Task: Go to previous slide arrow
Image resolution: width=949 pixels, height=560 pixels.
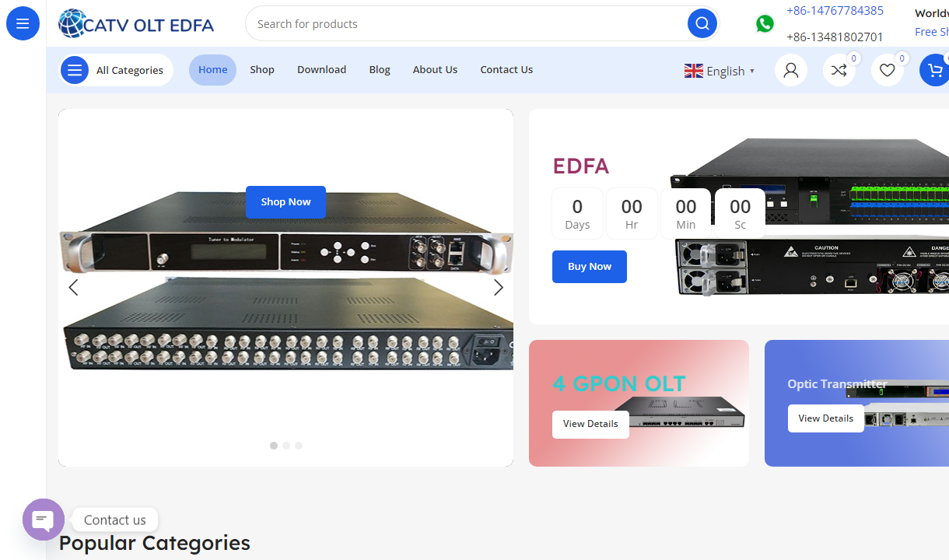Action: 73,288
